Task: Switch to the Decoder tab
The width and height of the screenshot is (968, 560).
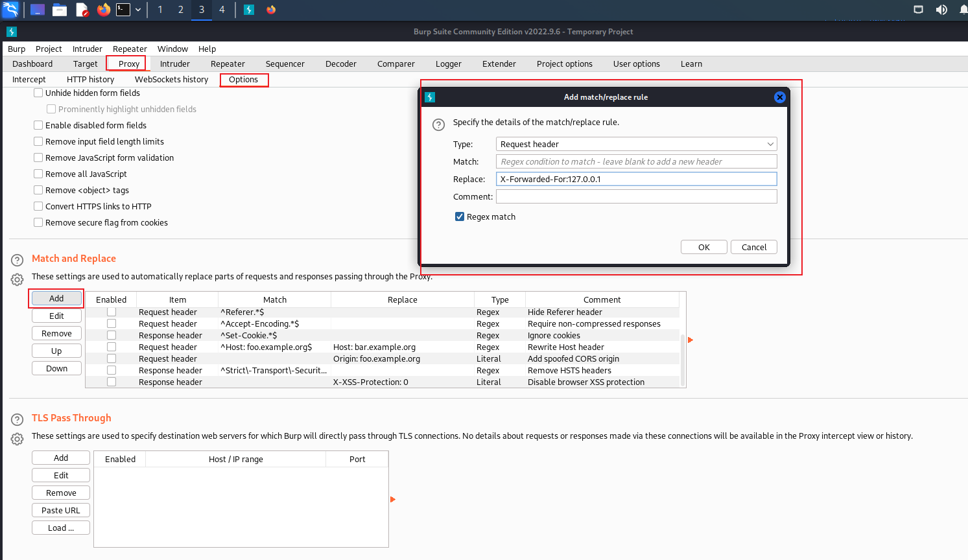Action: point(341,64)
